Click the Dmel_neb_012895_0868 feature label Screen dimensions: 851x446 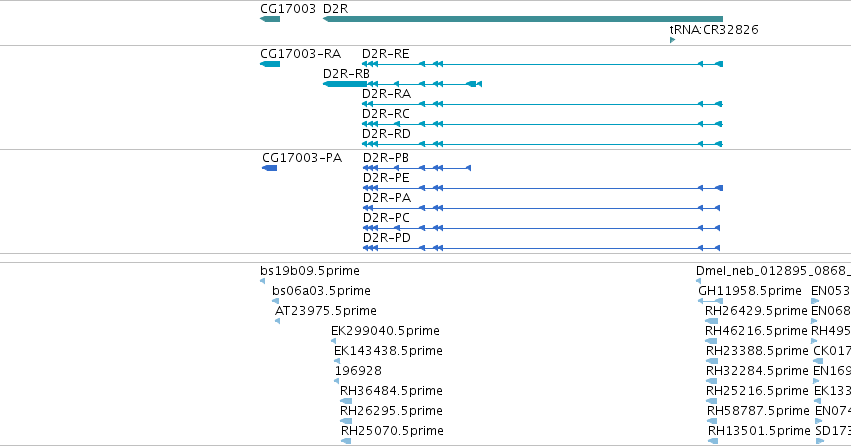pos(773,271)
